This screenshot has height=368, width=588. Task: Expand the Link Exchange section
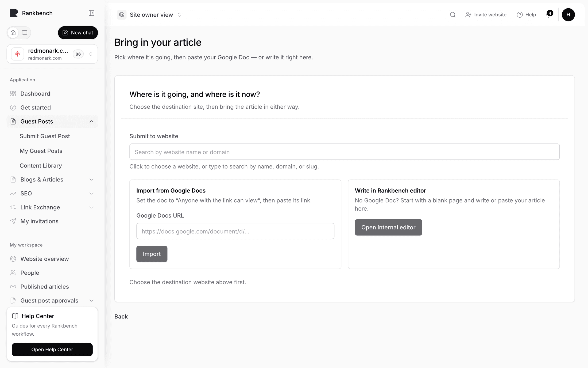coord(52,207)
